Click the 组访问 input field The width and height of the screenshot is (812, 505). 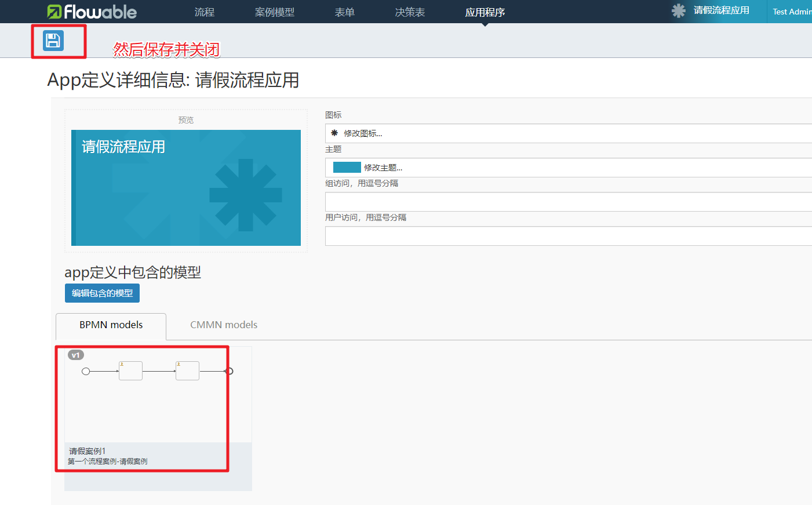[568, 202]
